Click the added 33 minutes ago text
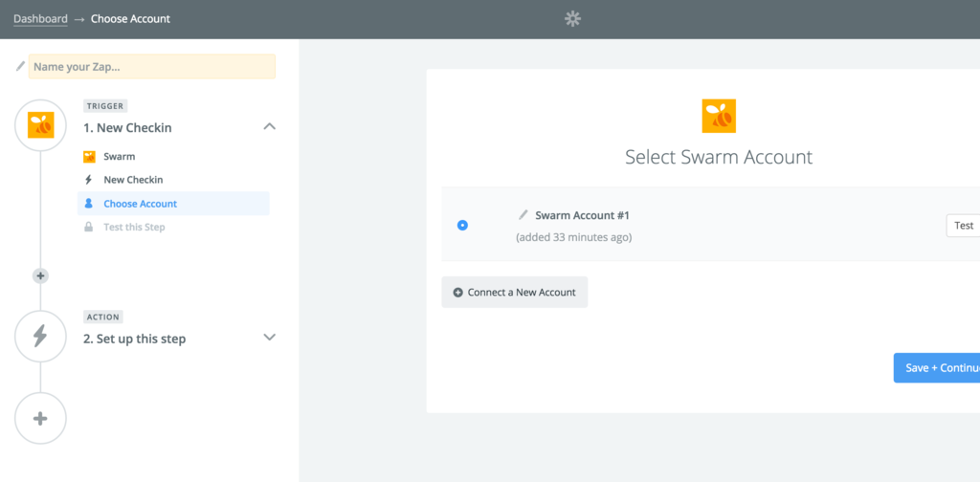Viewport: 980px width, 482px height. pyautogui.click(x=574, y=238)
